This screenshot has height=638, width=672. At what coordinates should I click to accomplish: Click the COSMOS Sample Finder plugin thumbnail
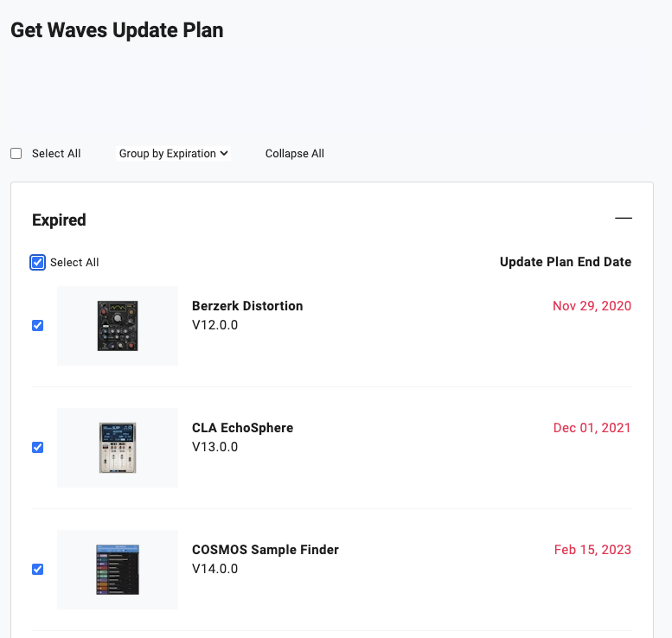(118, 570)
